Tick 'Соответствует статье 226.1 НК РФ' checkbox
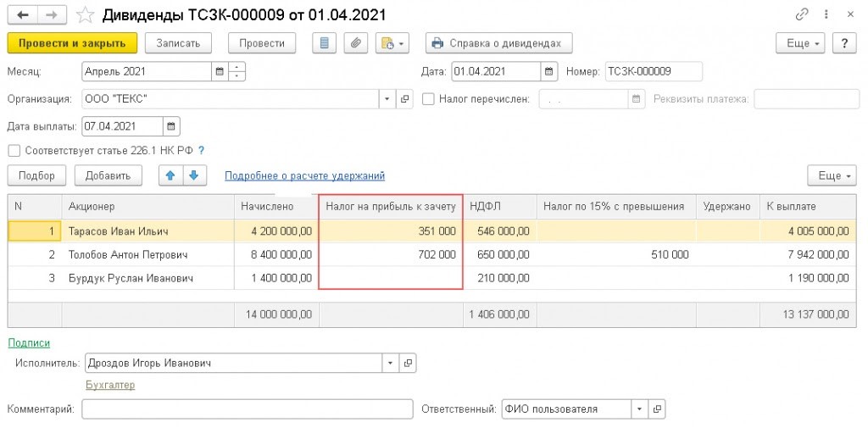Screen dimensions: 868x428 (x=14, y=151)
